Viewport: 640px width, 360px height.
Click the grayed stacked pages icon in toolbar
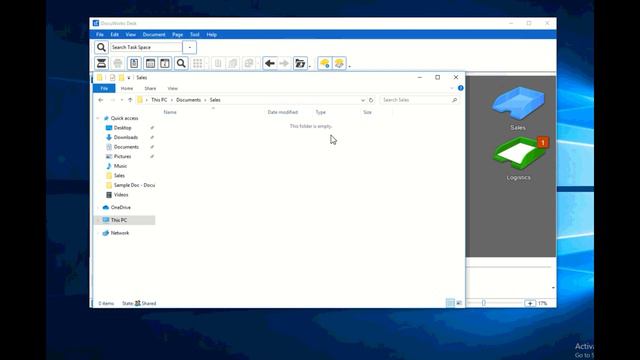point(233,63)
